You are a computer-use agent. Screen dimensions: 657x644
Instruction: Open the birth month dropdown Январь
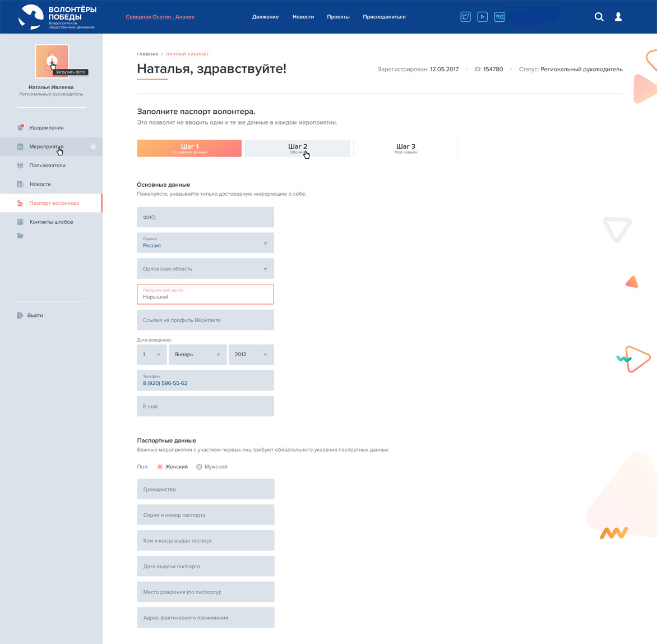tap(197, 355)
